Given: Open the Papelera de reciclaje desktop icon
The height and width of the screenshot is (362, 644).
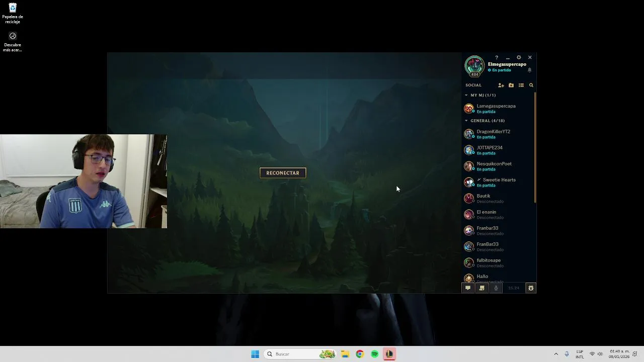Looking at the screenshot, I should (13, 14).
